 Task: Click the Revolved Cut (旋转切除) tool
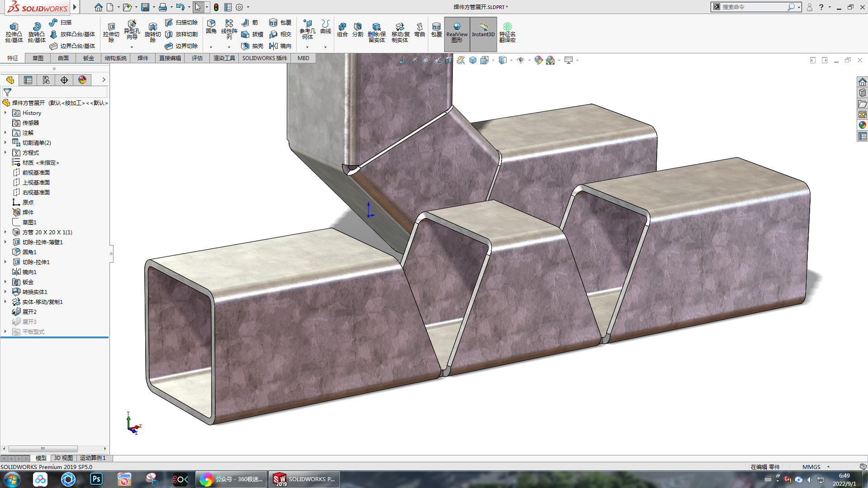(153, 33)
